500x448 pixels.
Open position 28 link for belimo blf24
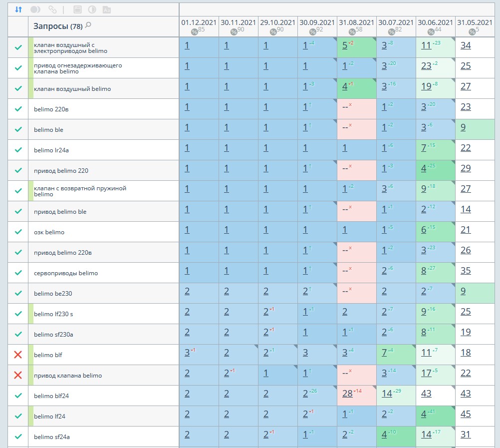[x=347, y=394]
